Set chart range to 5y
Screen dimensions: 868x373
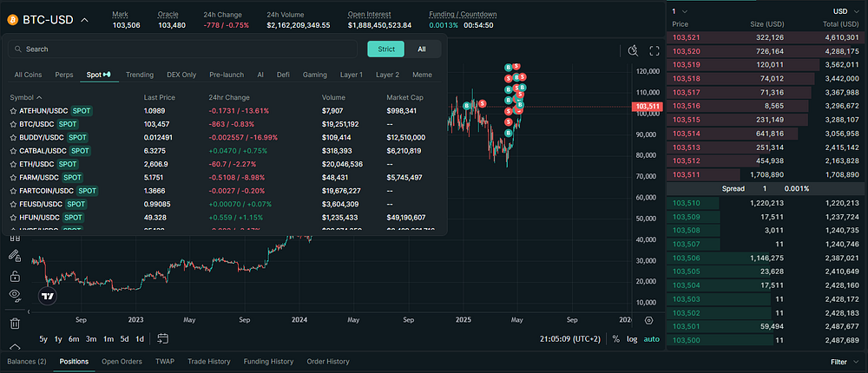click(x=43, y=338)
